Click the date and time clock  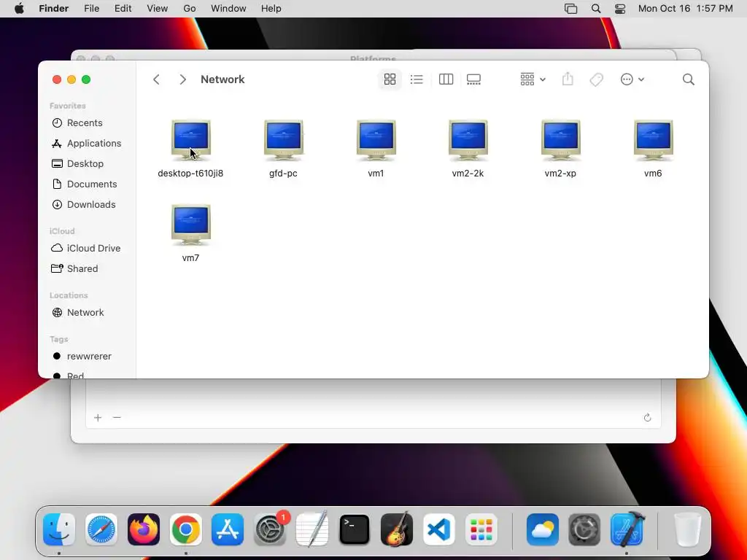(x=686, y=9)
